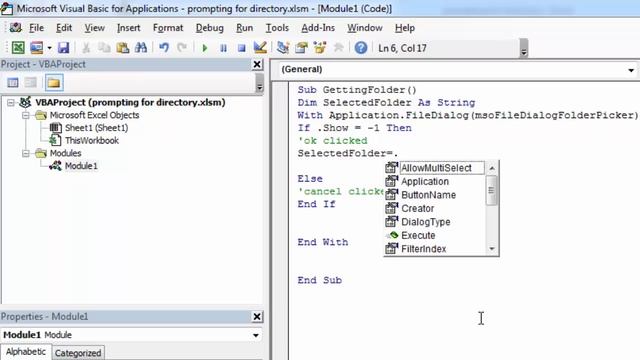The width and height of the screenshot is (640, 360).
Task: Click the Paste clipboard icon
Action: tap(122, 48)
